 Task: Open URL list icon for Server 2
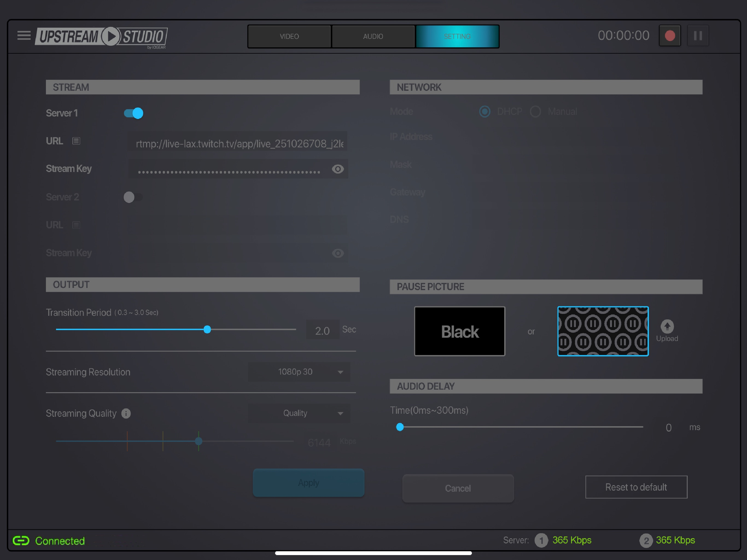[76, 225]
